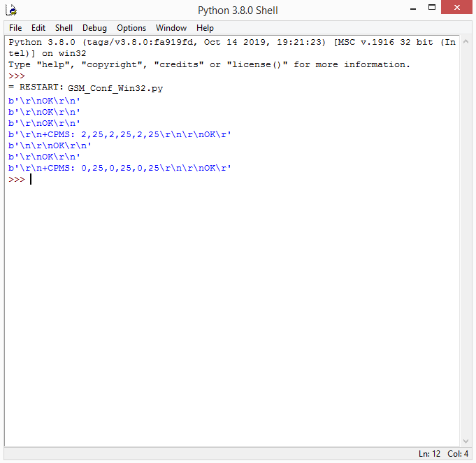Click the Col: 4 status indicator
This screenshot has width=476, height=463.
pos(458,454)
